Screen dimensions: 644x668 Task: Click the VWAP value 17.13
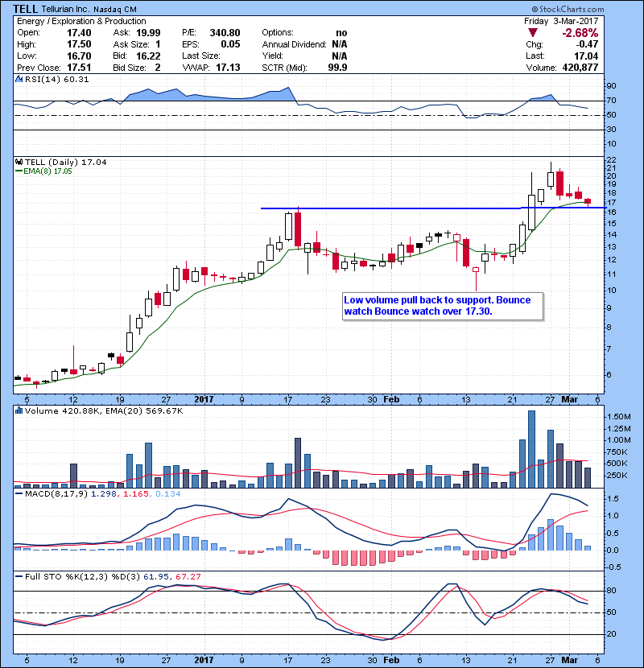228,68
